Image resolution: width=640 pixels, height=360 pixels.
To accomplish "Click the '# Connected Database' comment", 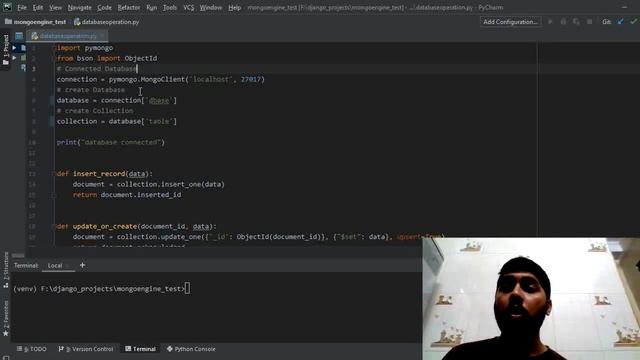I will point(96,69).
